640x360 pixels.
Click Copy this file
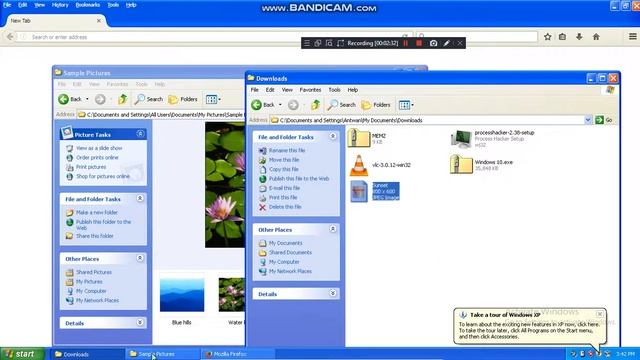coord(284,169)
